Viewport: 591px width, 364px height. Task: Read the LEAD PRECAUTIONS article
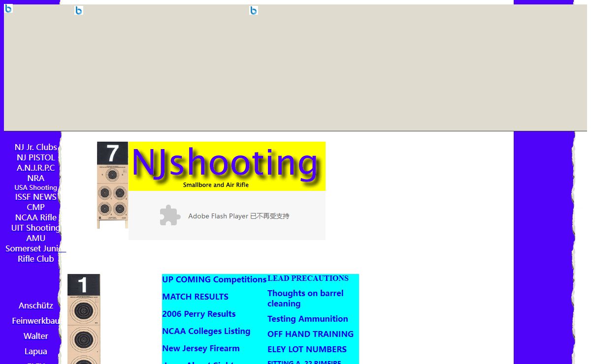point(308,278)
